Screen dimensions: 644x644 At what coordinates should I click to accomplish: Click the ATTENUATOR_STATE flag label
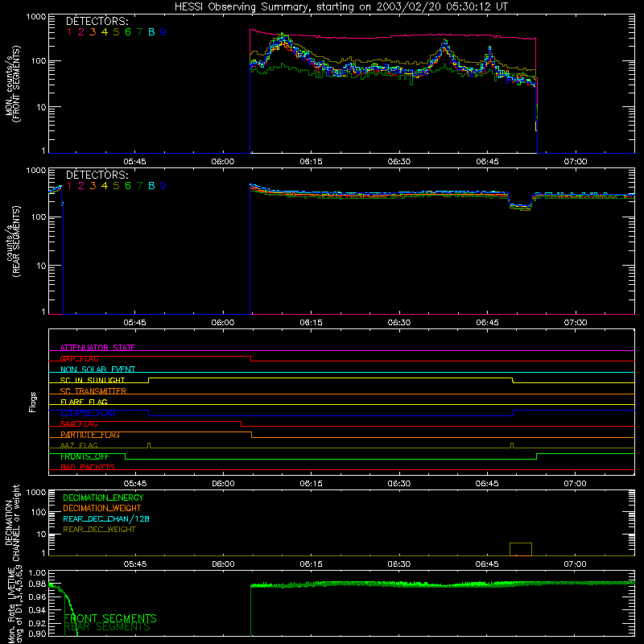pyautogui.click(x=97, y=348)
